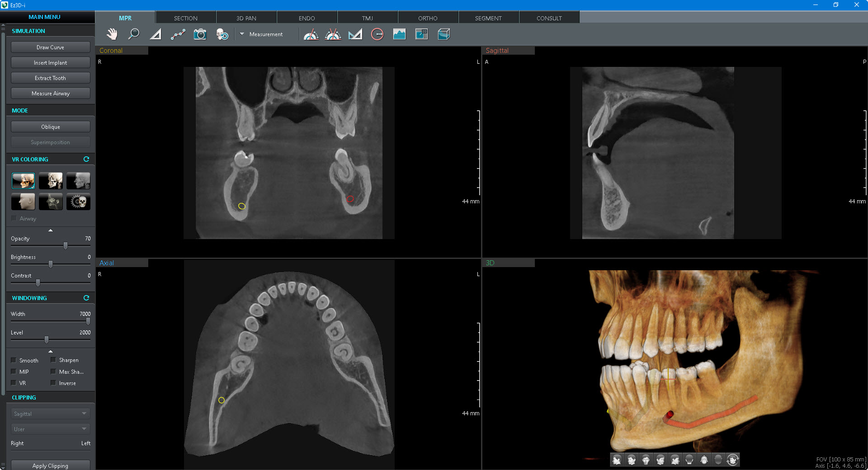Select the gear skull VR coloring preset
The image size is (868, 470).
tap(78, 202)
